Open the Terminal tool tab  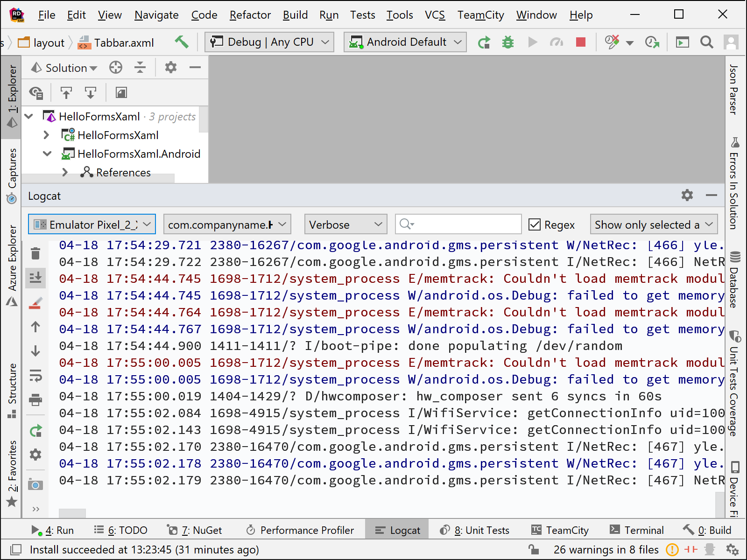pyautogui.click(x=637, y=530)
